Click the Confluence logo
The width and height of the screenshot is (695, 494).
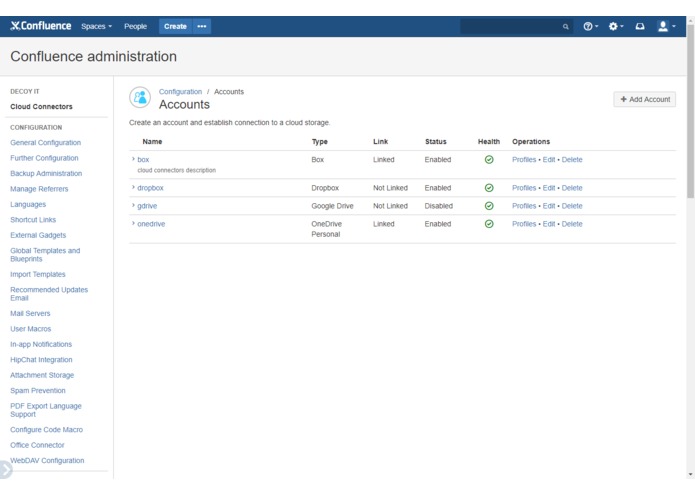41,26
